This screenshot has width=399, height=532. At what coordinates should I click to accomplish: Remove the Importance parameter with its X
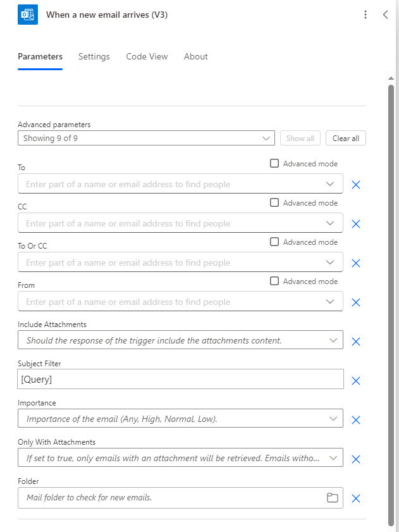355,420
